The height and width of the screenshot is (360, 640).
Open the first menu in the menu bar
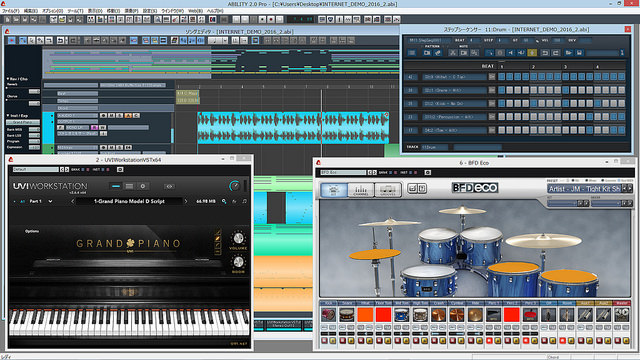(x=11, y=11)
